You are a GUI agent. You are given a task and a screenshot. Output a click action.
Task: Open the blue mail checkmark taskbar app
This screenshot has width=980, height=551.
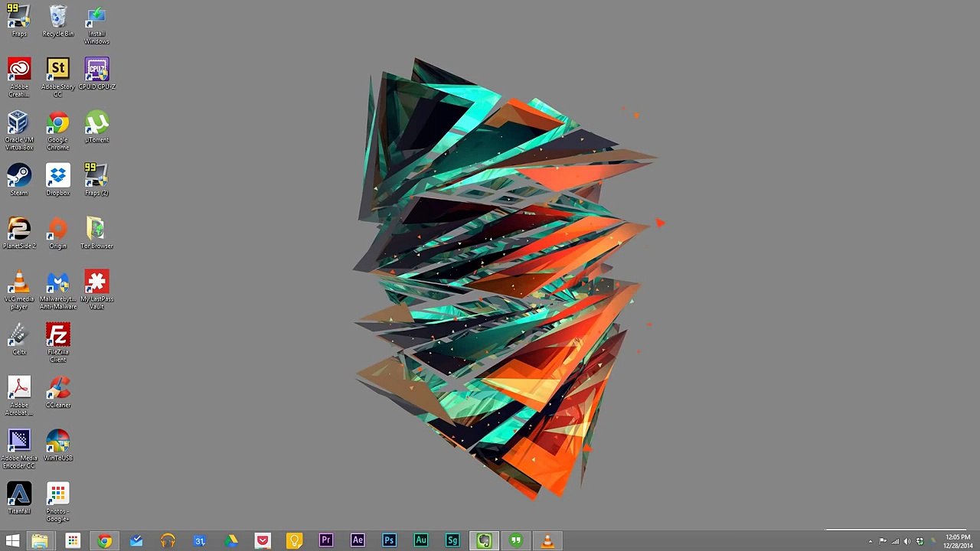(x=136, y=541)
